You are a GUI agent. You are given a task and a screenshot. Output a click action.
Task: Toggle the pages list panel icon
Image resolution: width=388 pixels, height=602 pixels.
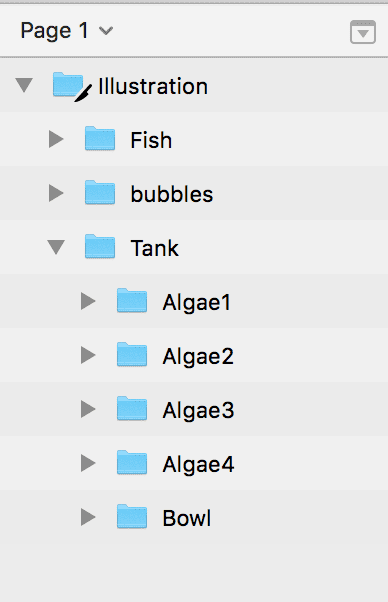[x=363, y=32]
